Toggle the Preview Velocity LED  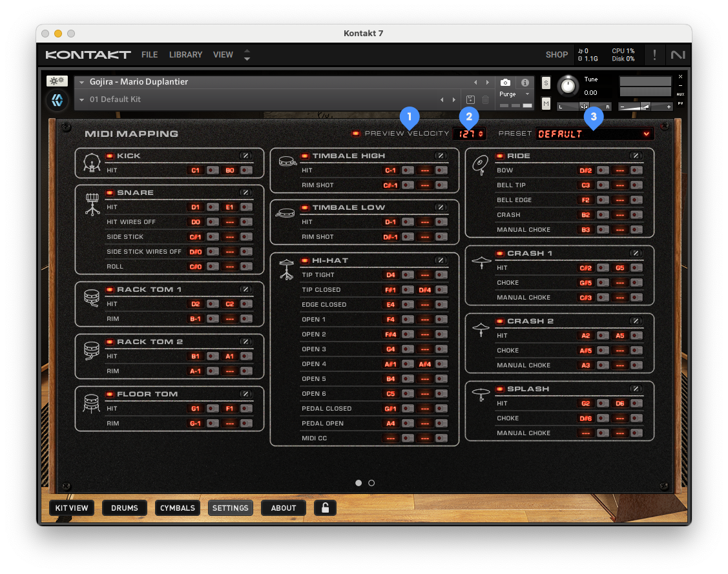point(355,134)
